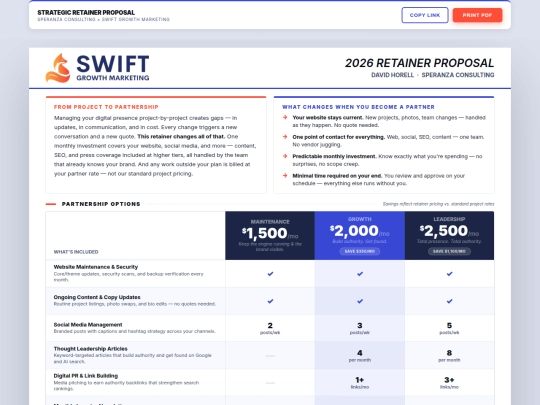Click the 'Strategic Retainer Proposal' toolbar title
The image size is (540, 405).
[x=86, y=12]
